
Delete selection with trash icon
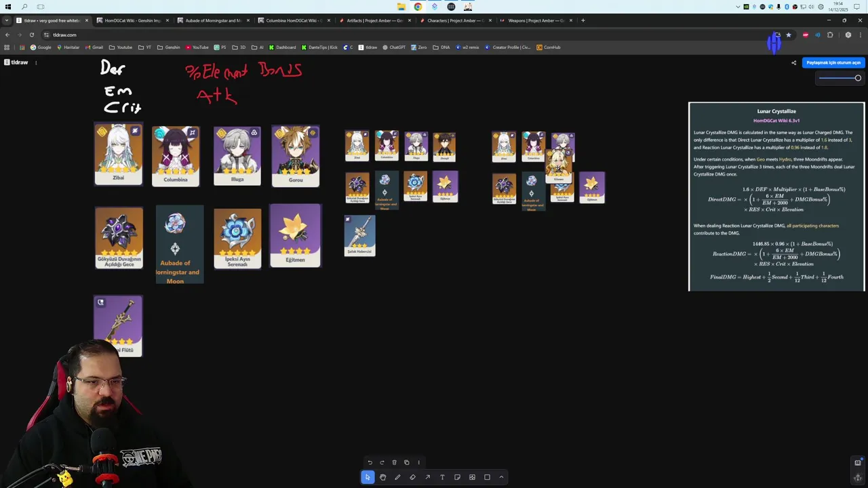394,462
